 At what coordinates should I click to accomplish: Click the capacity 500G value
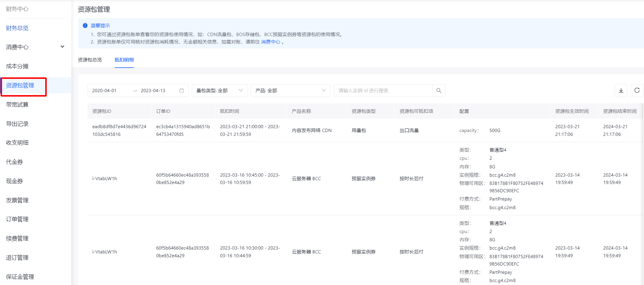(x=495, y=130)
